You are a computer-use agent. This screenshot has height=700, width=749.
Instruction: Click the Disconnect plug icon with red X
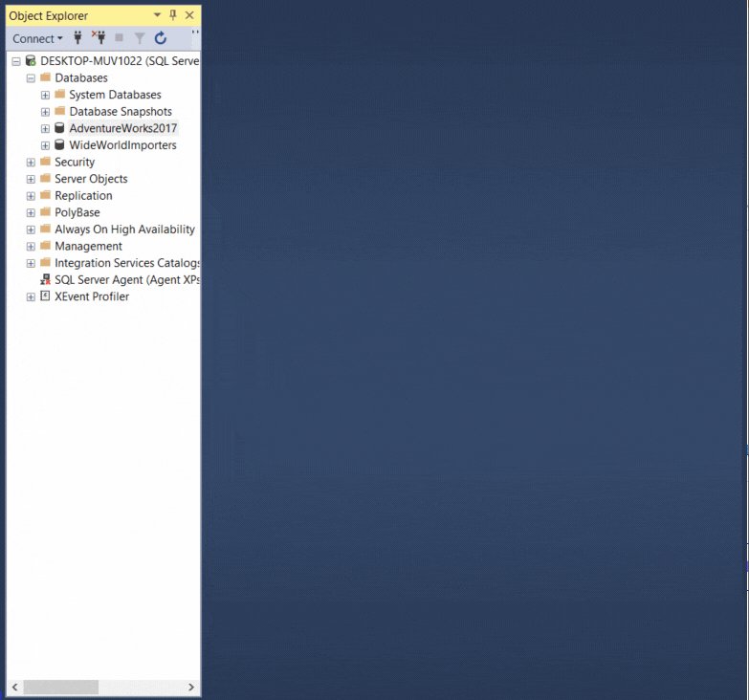pyautogui.click(x=99, y=37)
